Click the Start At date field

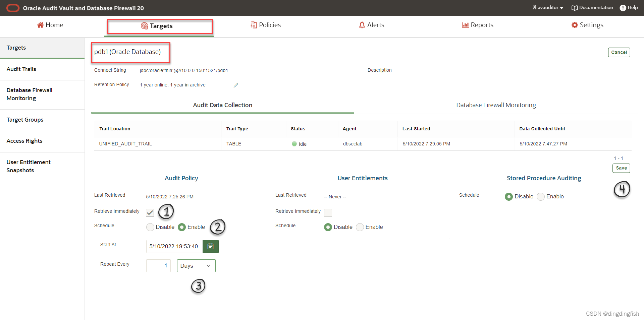point(174,246)
